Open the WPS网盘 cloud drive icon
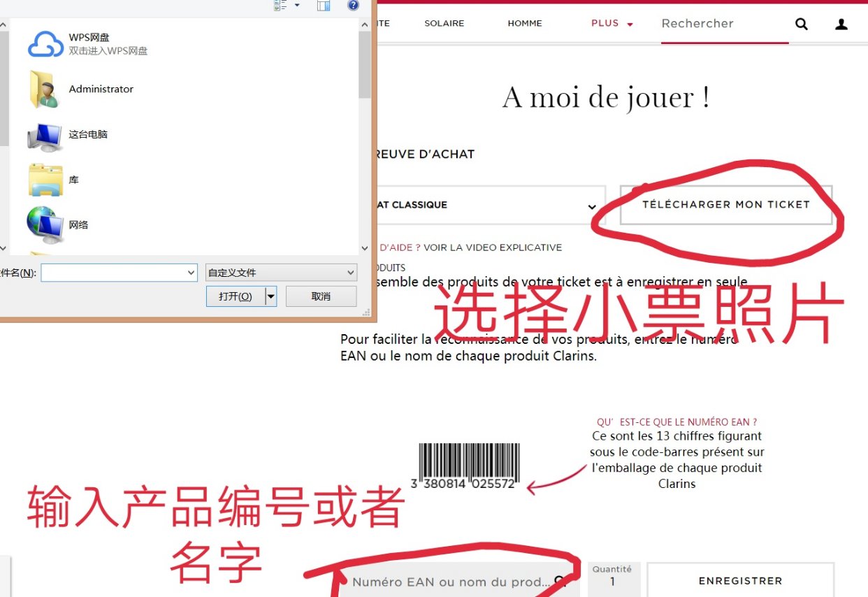 pos(45,44)
